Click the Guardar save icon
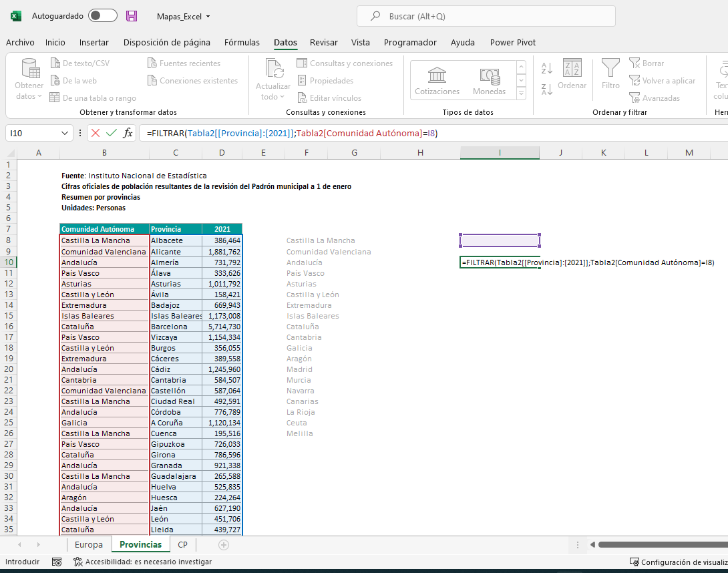The image size is (728, 573). click(131, 15)
